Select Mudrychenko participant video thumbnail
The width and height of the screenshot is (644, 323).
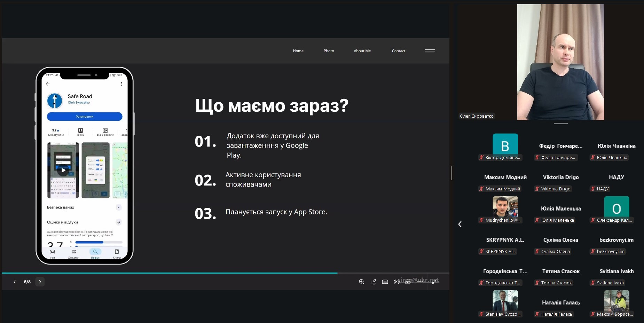[x=505, y=207]
